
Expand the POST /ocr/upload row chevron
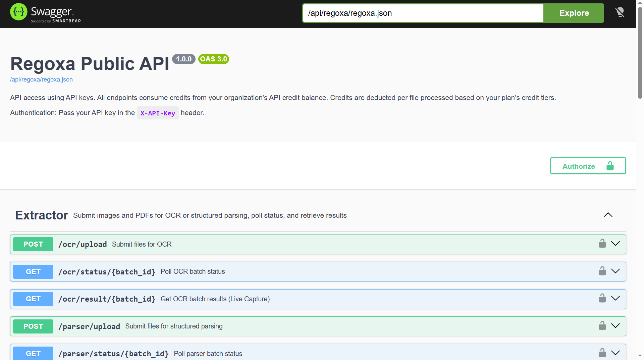pyautogui.click(x=615, y=244)
